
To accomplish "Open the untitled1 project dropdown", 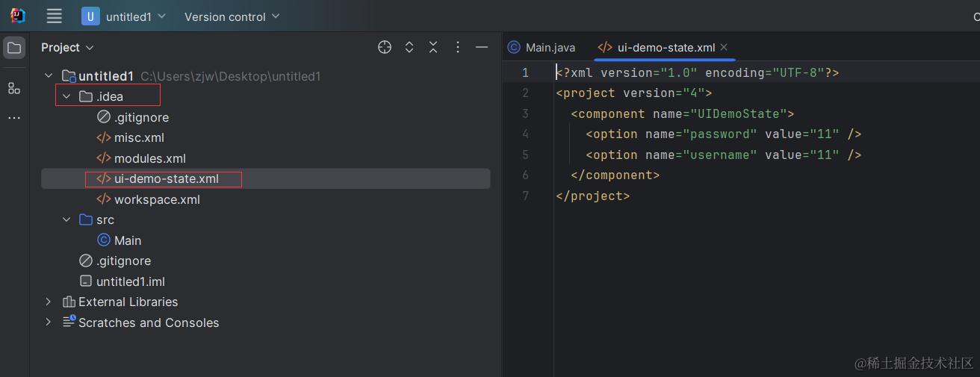I will click(124, 16).
